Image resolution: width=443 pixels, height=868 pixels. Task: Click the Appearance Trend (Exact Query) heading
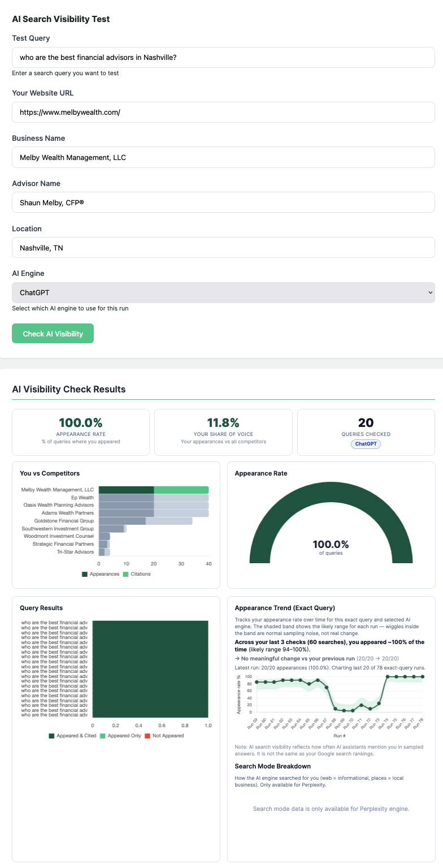coord(285,608)
